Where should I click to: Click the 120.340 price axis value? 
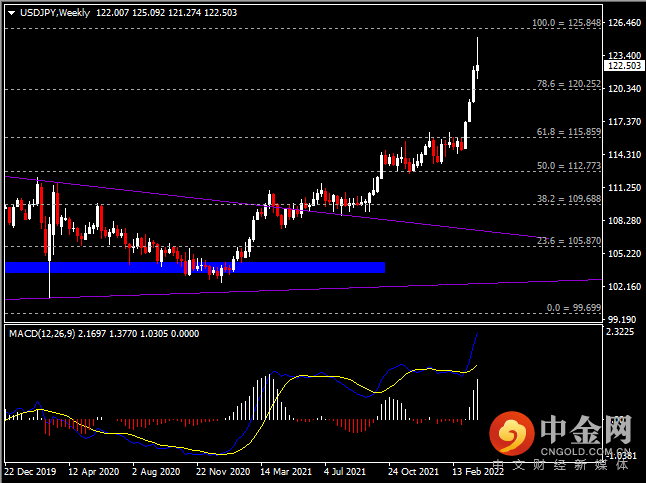625,89
